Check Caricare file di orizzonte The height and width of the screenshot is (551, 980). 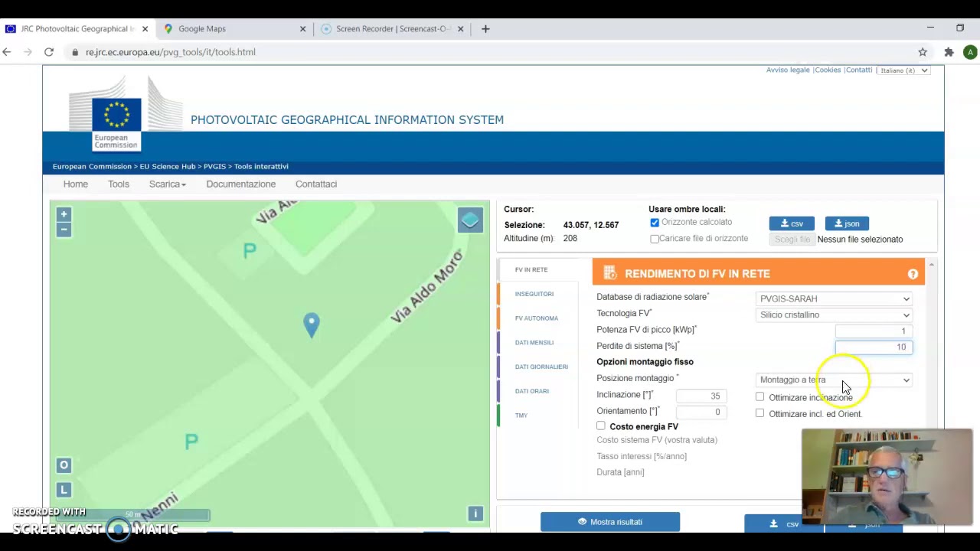click(655, 240)
